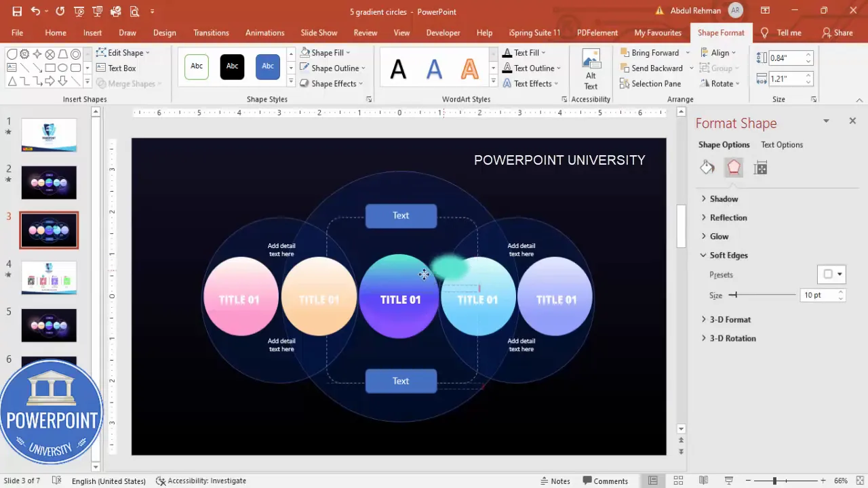Zoom in with the plus button
This screenshot has height=488, width=868.
[x=823, y=481]
